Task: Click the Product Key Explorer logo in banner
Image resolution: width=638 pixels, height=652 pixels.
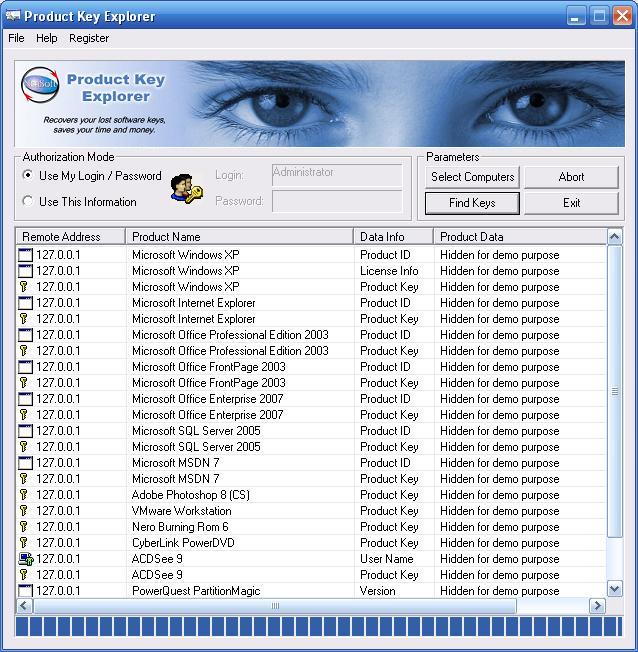Action: 40,86
